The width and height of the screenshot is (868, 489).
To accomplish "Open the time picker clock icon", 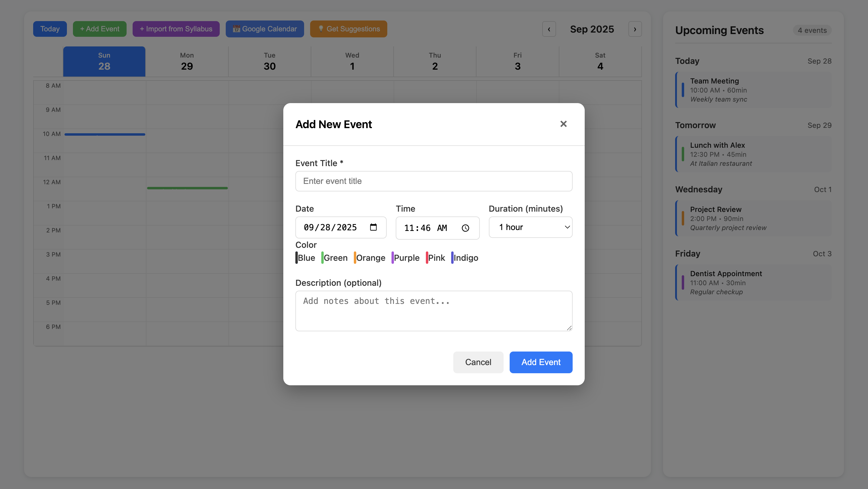I will click(465, 228).
